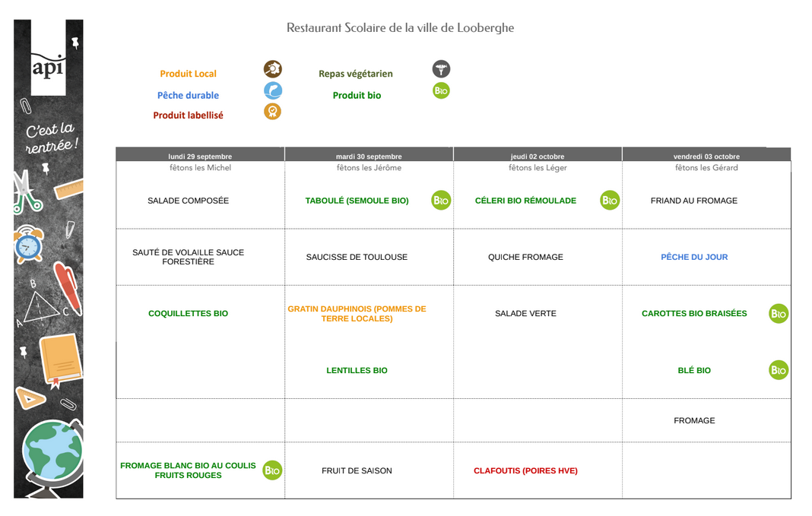Select the jeudi 02 octobre header
Viewport: 812px width, 516px height.
pos(538,157)
